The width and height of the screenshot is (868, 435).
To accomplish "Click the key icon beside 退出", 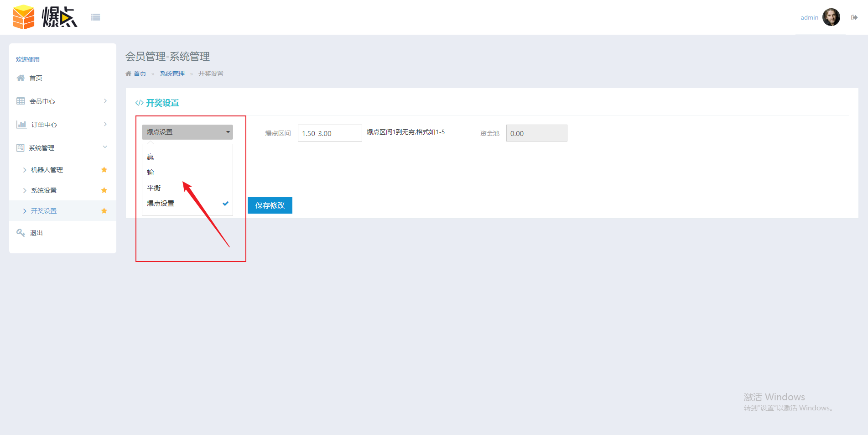I will coord(21,233).
